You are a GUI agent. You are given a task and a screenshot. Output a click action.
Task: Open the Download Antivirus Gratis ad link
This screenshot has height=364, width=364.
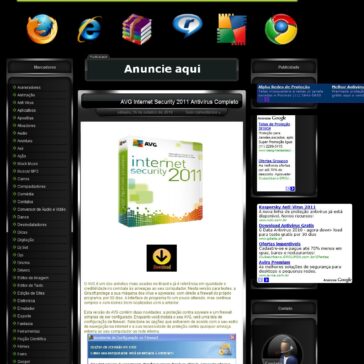(x=286, y=226)
